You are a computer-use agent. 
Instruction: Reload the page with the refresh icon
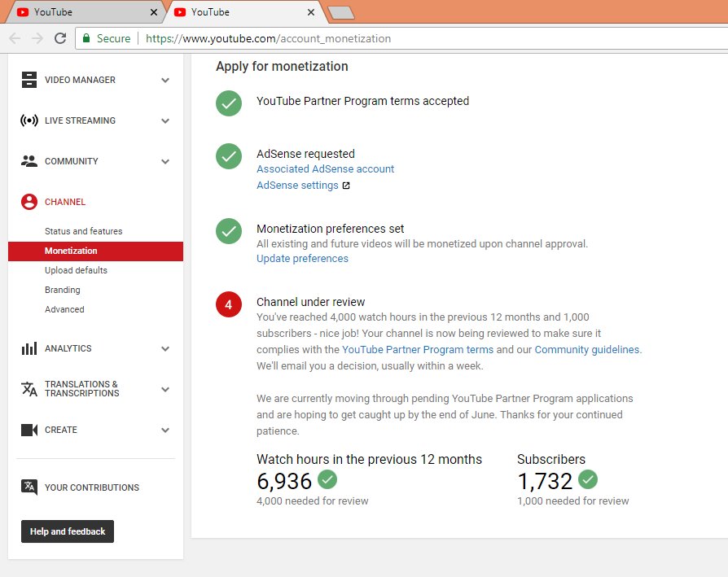tap(60, 38)
